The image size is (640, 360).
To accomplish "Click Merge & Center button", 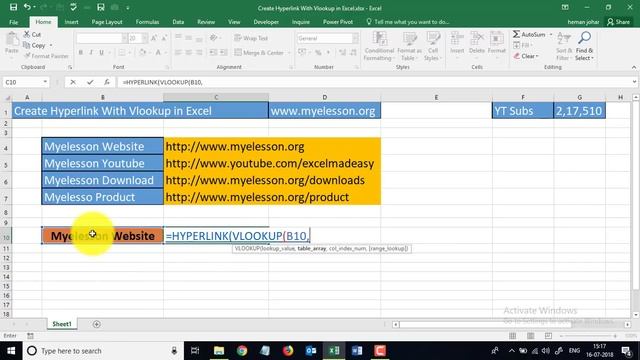I will [x=260, y=53].
